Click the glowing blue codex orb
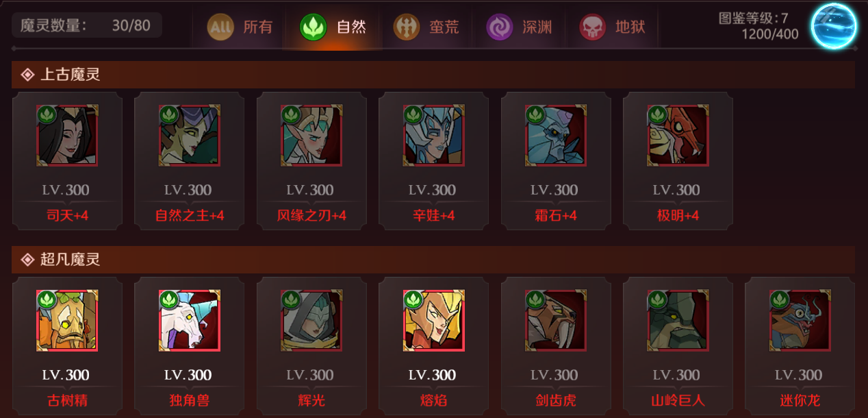 [x=834, y=25]
